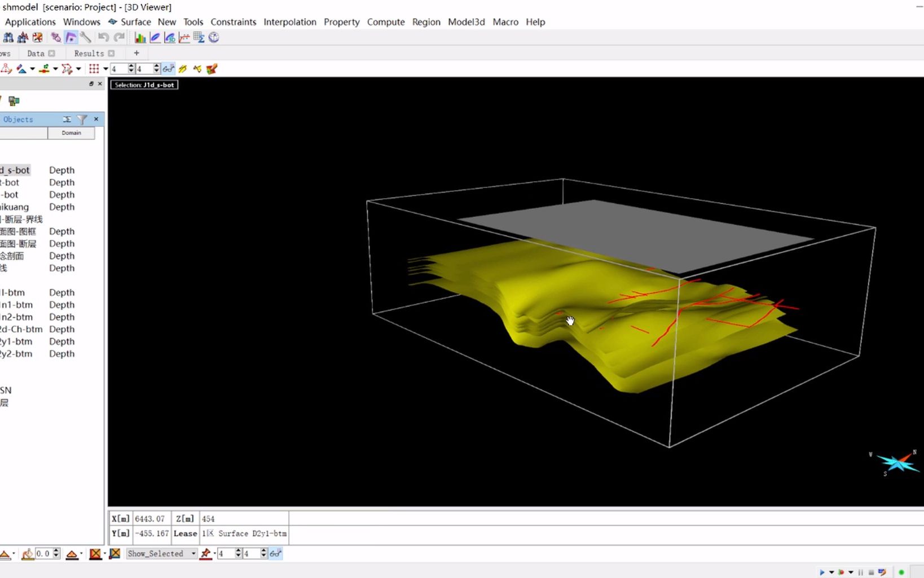This screenshot has height=578, width=924.
Task: Switch to the Results tab
Action: tap(89, 54)
